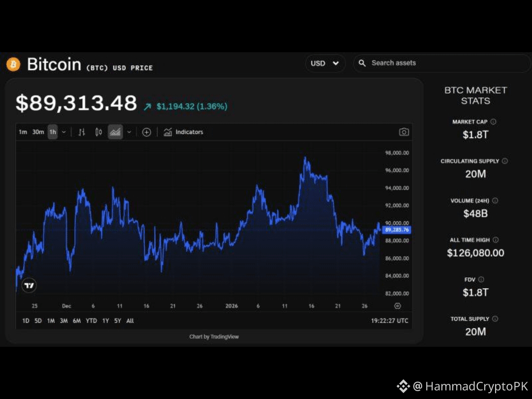This screenshot has height=399, width=532.
Task: Click the Market Cap info icon
Action: point(493,122)
